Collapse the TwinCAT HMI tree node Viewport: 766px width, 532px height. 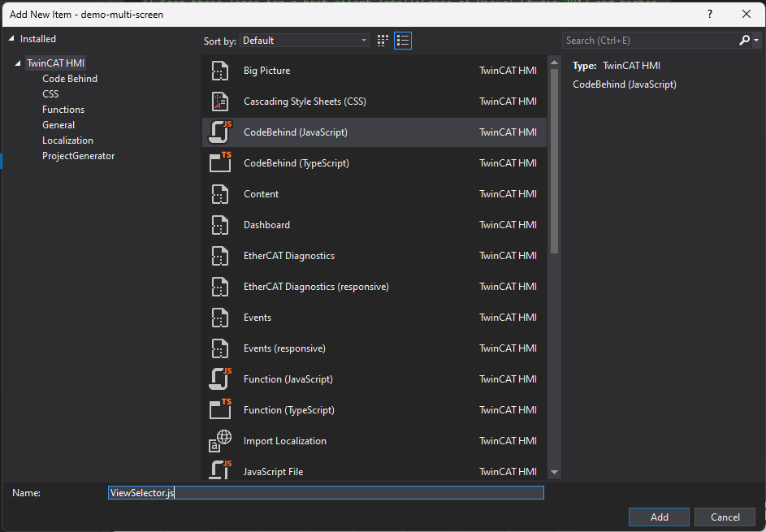point(18,63)
